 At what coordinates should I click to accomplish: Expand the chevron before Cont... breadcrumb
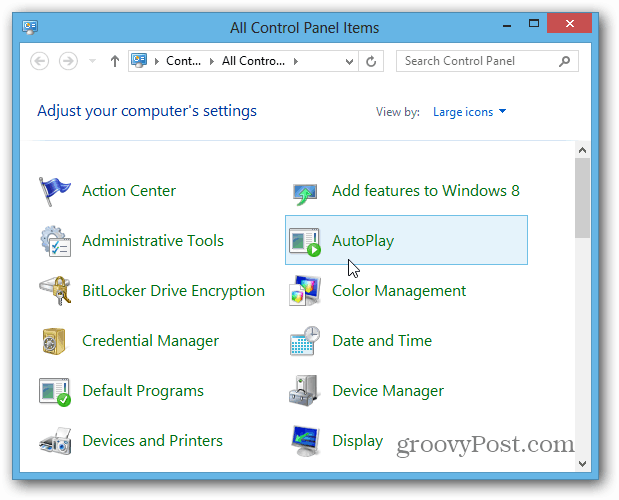tap(157, 61)
